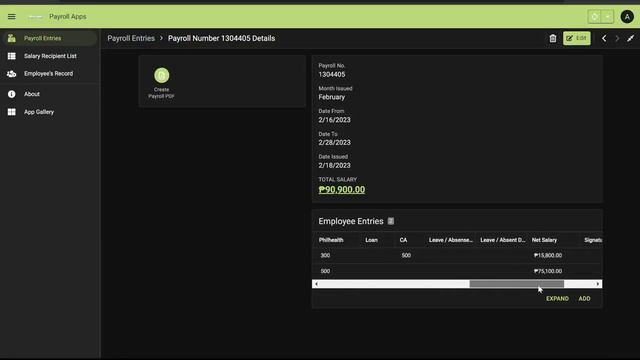
Task: Click the Payroll Number 1304405 Details title
Action: click(222, 38)
